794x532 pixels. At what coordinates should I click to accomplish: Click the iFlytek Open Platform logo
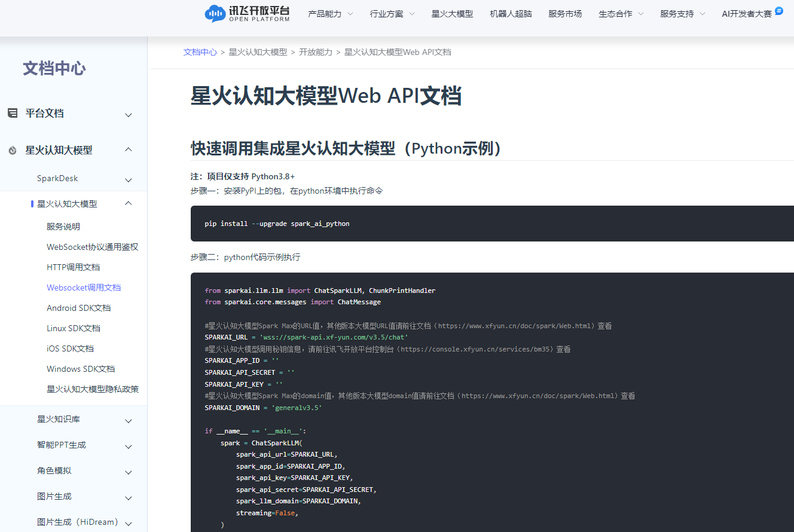click(247, 14)
